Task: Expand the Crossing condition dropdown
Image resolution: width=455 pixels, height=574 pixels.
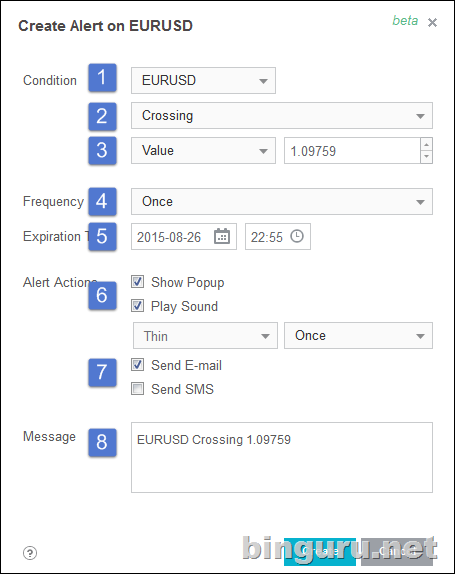Action: [x=282, y=116]
